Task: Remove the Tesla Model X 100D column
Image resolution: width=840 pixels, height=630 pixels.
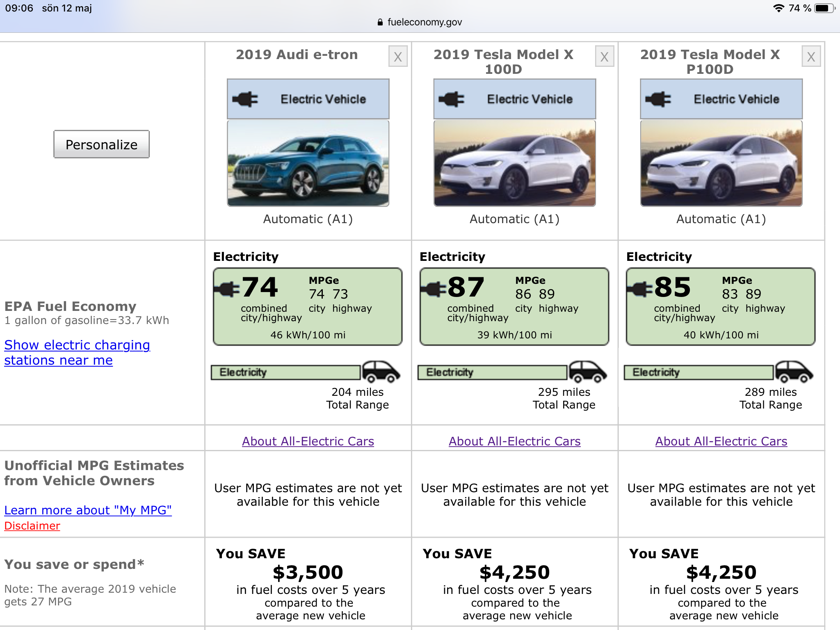Action: (605, 57)
